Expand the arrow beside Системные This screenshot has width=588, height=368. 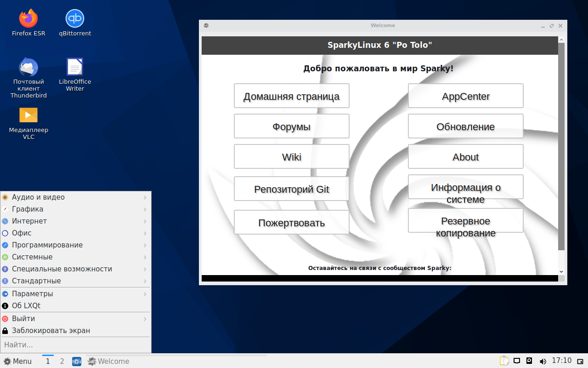tap(145, 257)
